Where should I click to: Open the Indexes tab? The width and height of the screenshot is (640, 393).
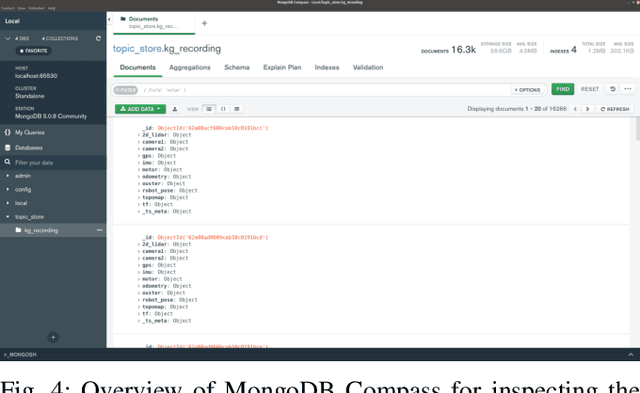[327, 67]
